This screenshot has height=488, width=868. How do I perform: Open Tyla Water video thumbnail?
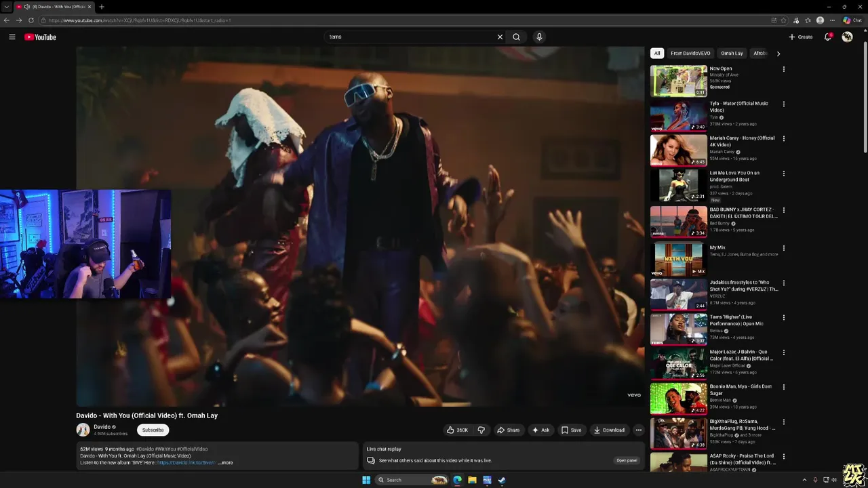[x=678, y=115]
